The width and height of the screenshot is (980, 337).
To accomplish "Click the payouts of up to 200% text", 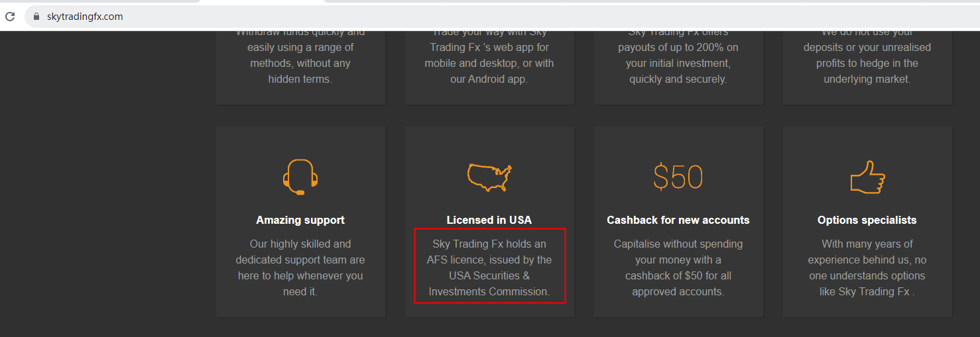I will pyautogui.click(x=678, y=48).
